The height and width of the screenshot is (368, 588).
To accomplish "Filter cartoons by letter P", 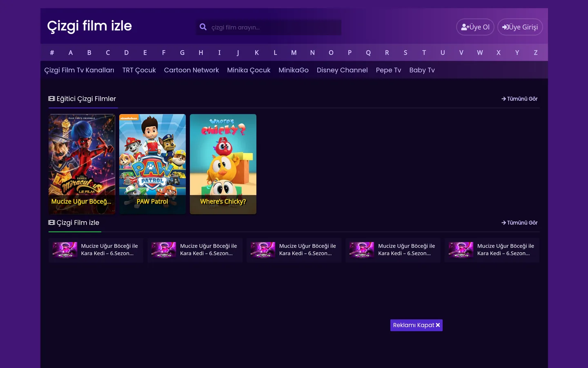I will click(x=350, y=52).
